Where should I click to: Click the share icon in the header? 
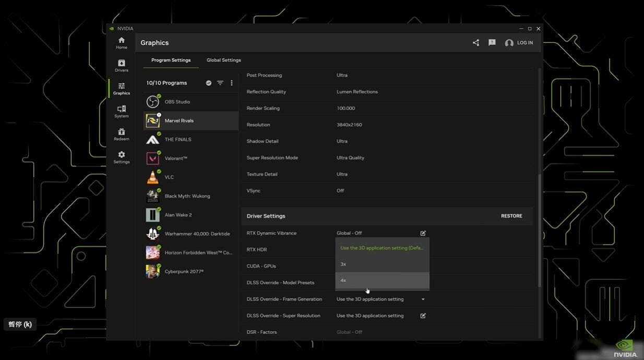point(476,43)
